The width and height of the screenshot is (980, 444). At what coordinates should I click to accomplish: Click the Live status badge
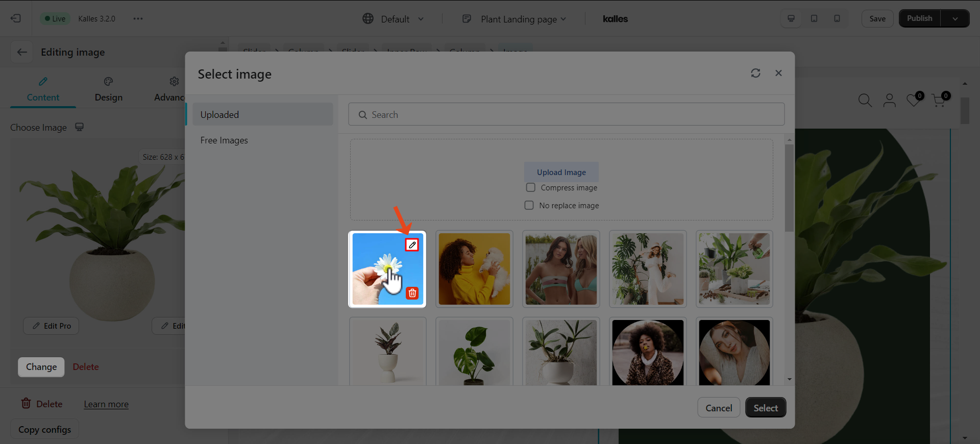click(55, 18)
